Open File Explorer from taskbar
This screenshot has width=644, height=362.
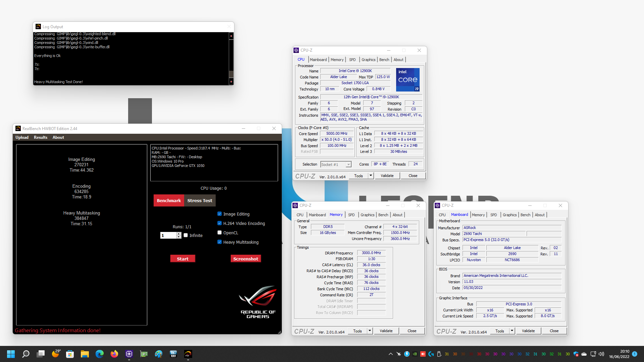click(85, 354)
